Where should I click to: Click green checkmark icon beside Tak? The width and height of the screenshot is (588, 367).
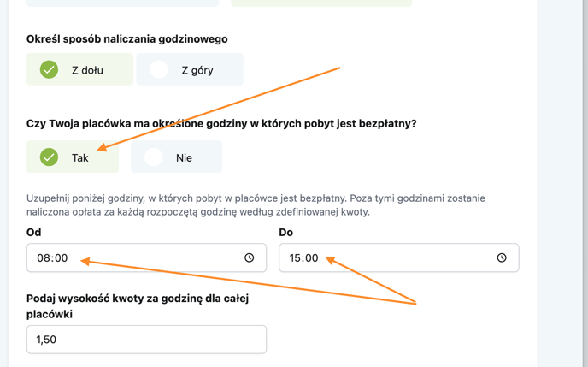49,157
